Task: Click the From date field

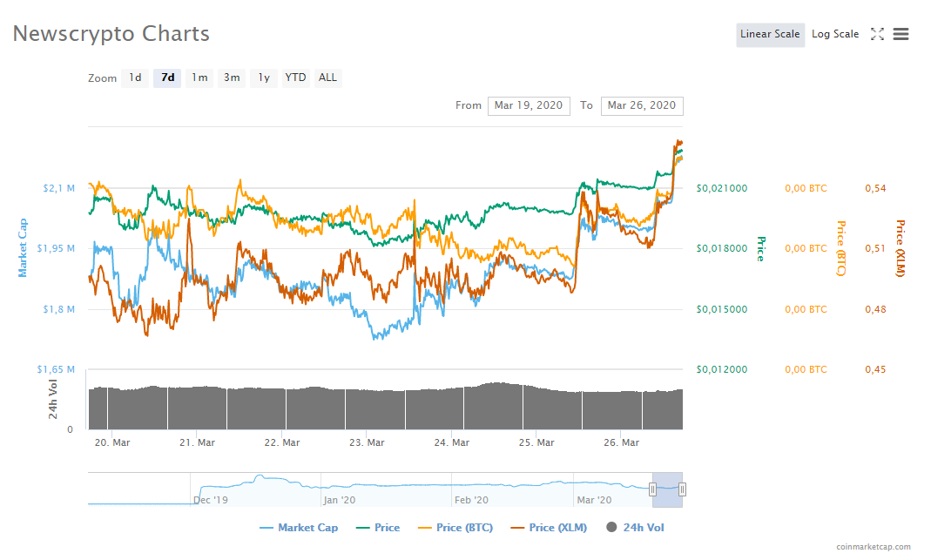Action: [529, 105]
